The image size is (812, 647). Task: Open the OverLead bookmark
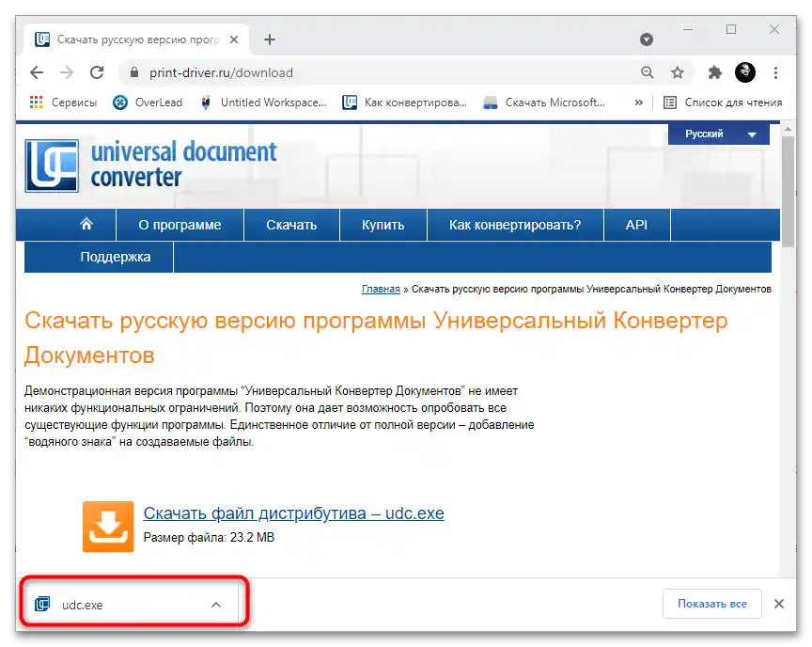(x=148, y=103)
